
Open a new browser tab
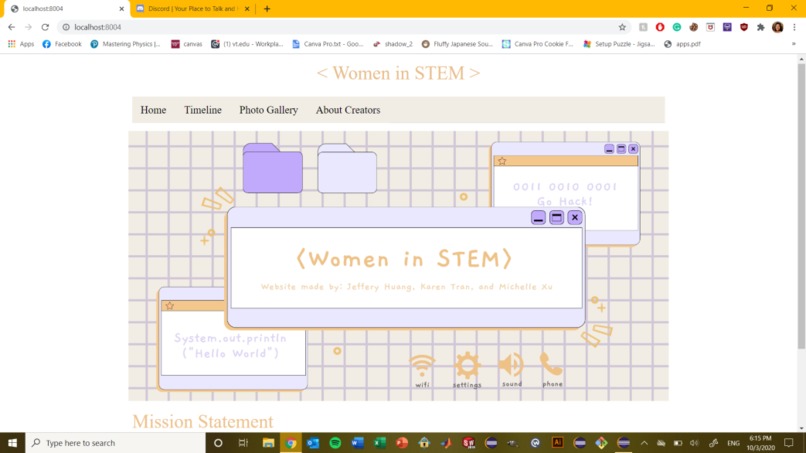(x=267, y=9)
